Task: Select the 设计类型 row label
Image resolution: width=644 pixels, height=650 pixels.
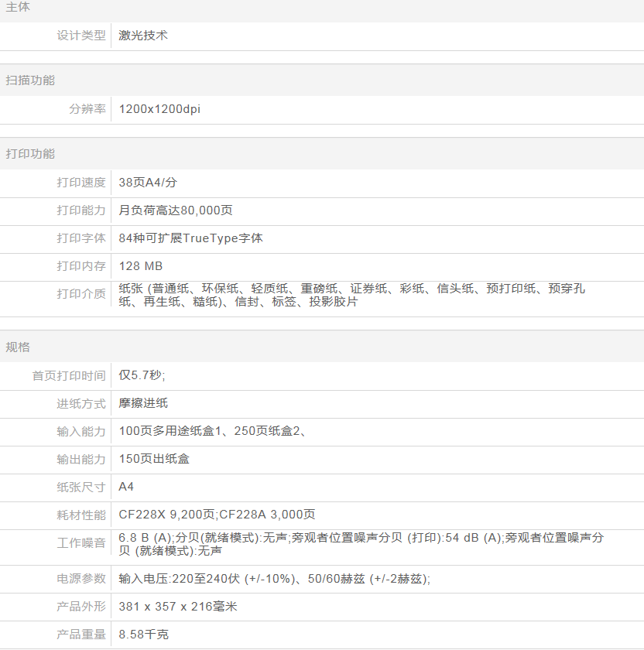Action: tap(81, 36)
